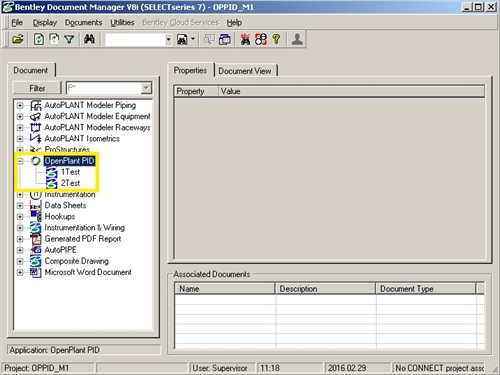Image resolution: width=500 pixels, height=375 pixels.
Task: Select the Properties tab
Action: tap(190, 70)
